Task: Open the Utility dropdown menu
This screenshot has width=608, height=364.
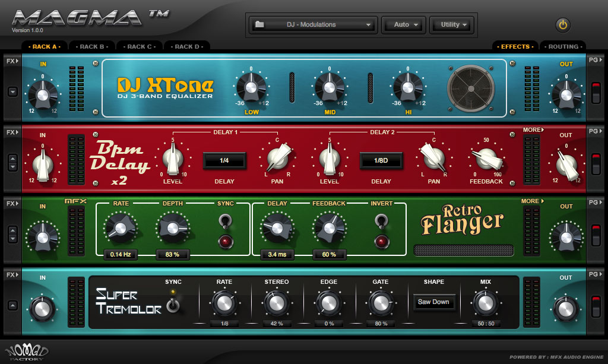Action: [452, 25]
